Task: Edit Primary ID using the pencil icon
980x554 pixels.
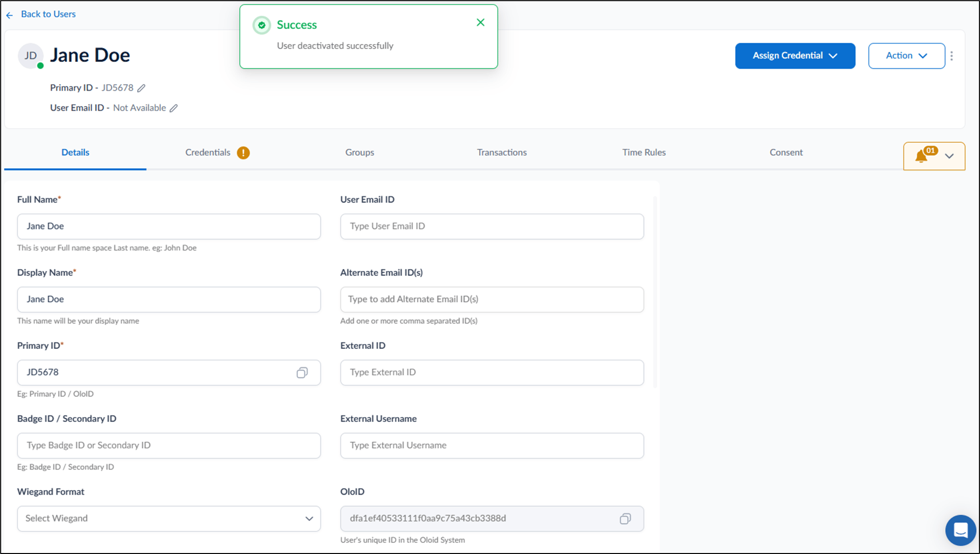Action: pyautogui.click(x=141, y=88)
